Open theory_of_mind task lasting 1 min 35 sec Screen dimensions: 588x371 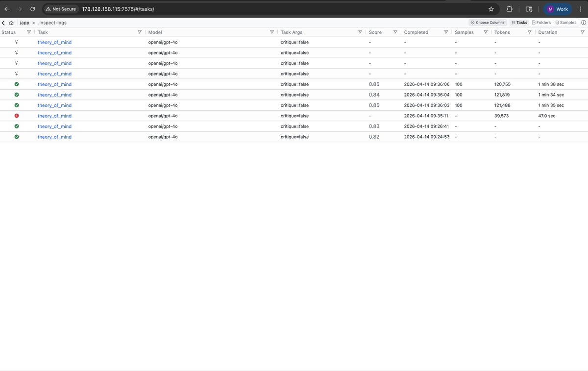(x=54, y=105)
